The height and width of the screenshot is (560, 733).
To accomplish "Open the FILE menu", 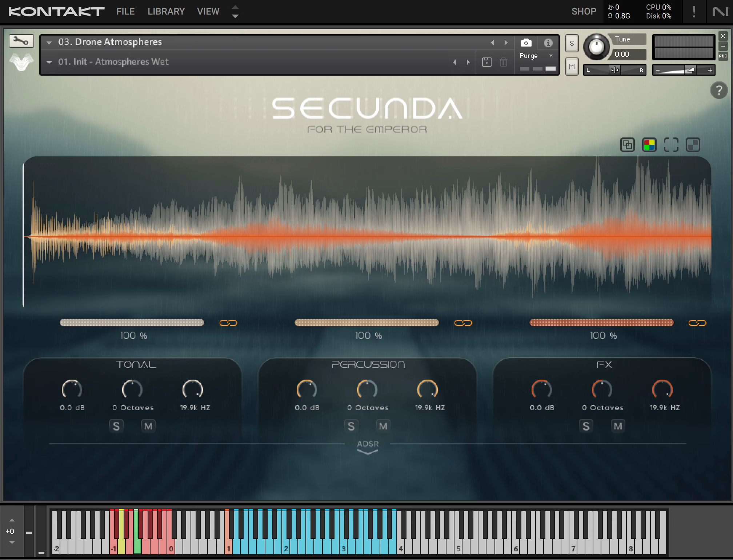I will click(x=125, y=12).
